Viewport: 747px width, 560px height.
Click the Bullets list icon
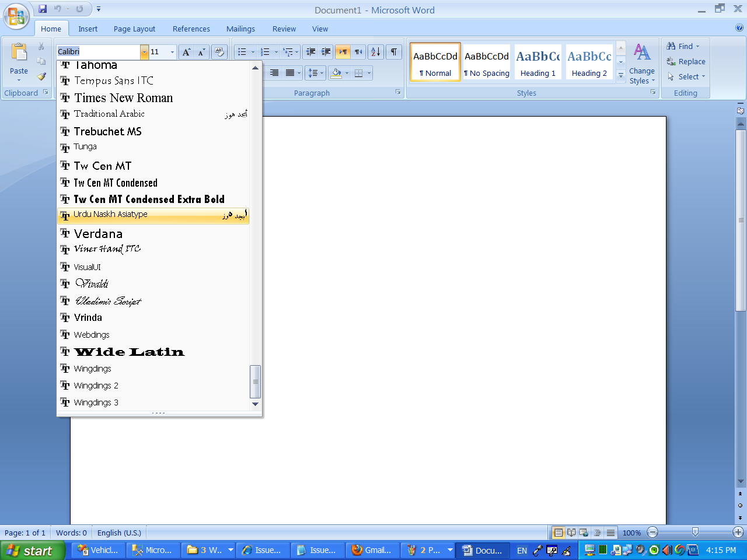(x=242, y=52)
